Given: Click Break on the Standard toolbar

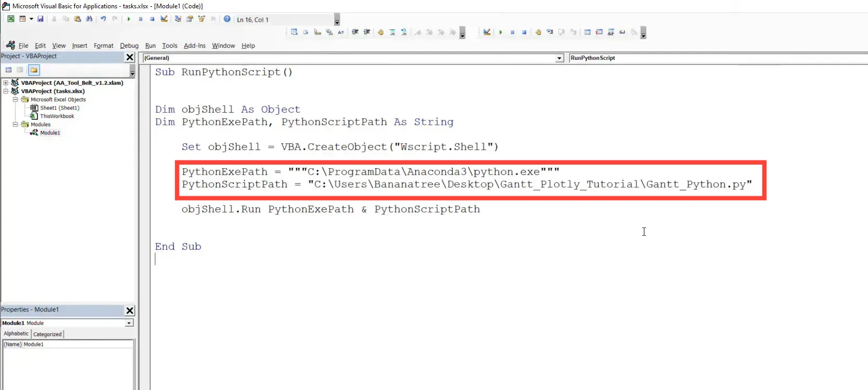Looking at the screenshot, I should (x=141, y=19).
